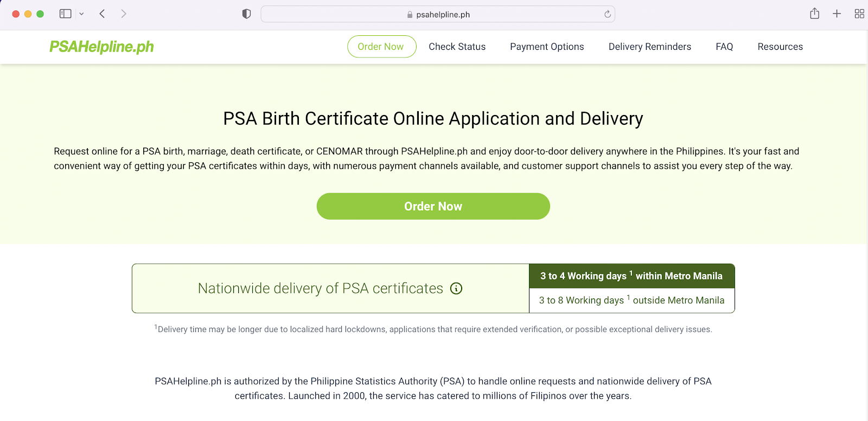
Task: Click the delivery time footnote text
Action: point(433,329)
